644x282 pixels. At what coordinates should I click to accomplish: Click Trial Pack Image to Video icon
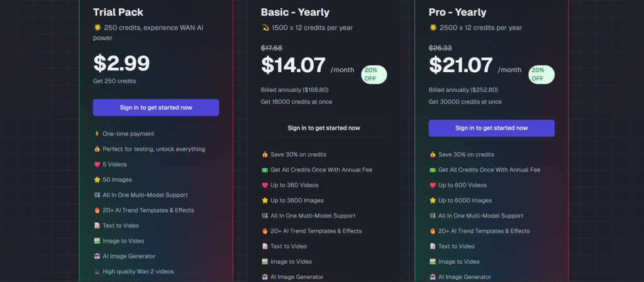[x=97, y=241]
